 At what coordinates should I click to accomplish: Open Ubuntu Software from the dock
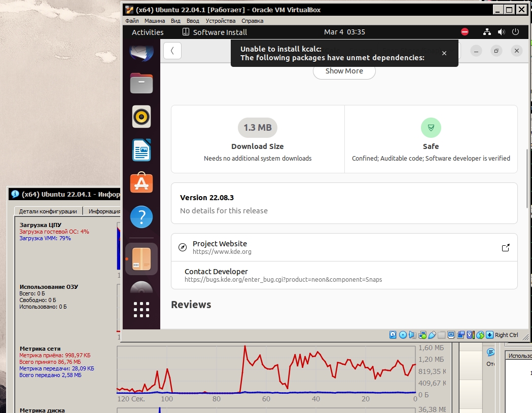(141, 182)
